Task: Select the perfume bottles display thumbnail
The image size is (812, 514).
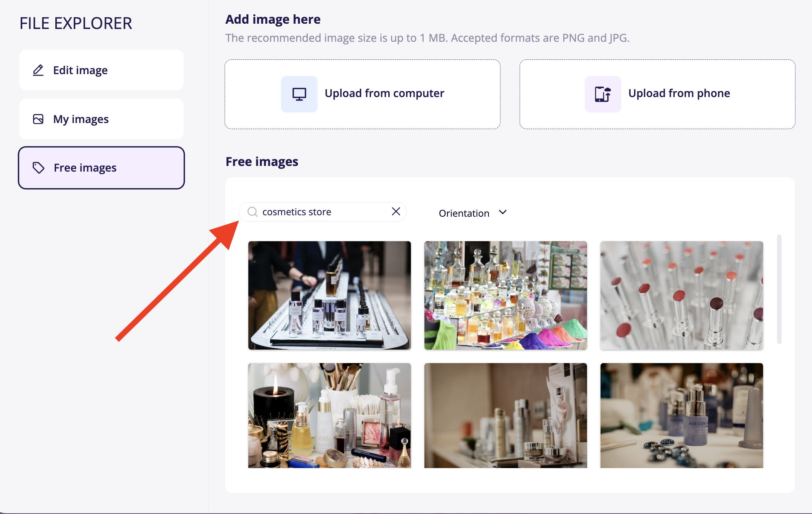Action: pyautogui.click(x=329, y=295)
